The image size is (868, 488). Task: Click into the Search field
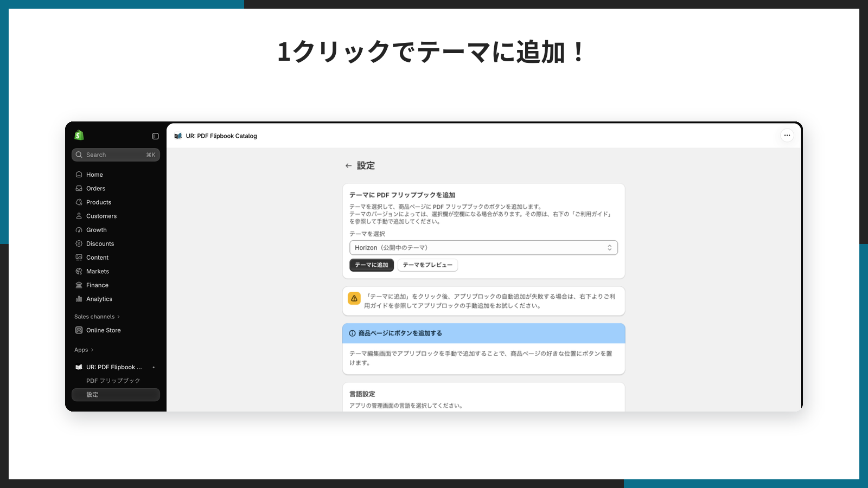coord(116,155)
